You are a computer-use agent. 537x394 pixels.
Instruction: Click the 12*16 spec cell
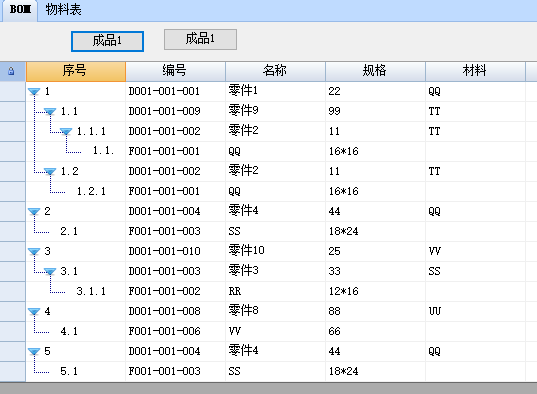[375, 292]
